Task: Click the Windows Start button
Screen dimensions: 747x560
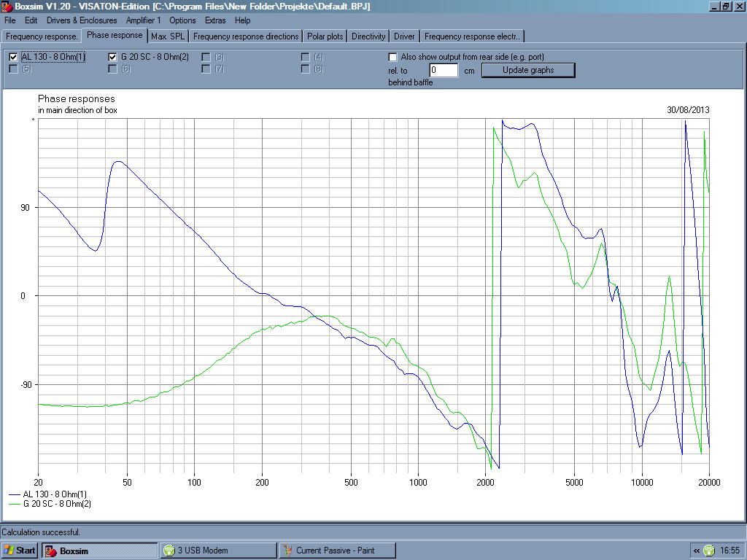Action: point(20,551)
